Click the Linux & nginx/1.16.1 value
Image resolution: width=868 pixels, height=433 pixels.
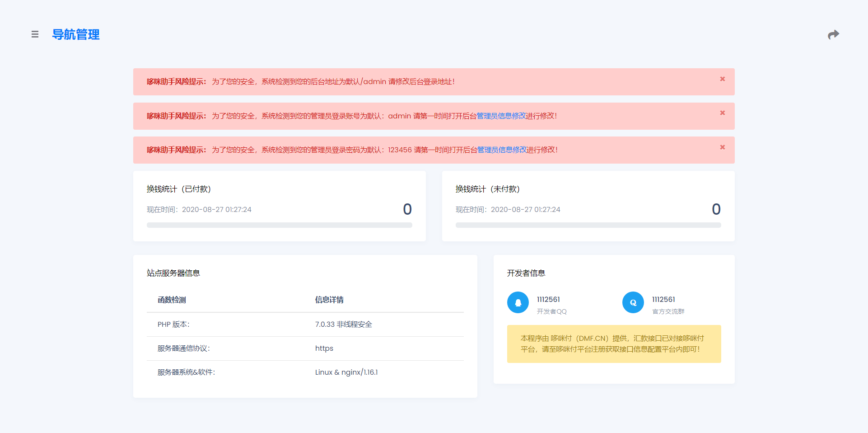pyautogui.click(x=346, y=372)
